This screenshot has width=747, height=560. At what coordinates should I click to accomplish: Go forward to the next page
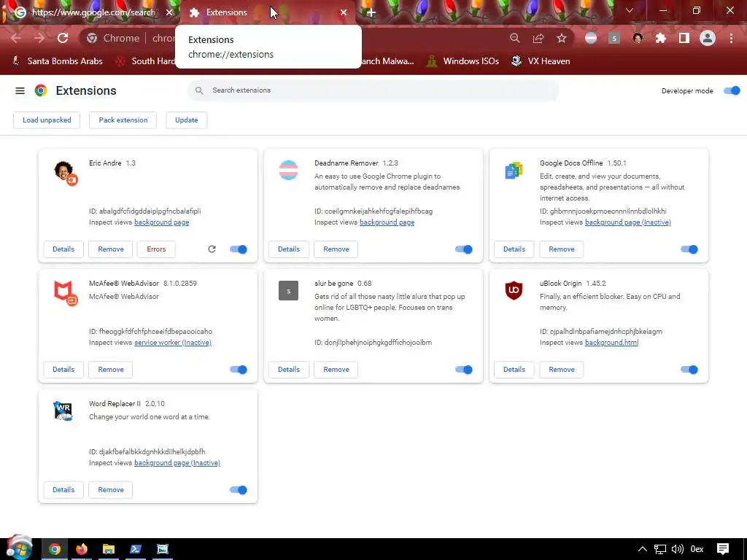(39, 38)
